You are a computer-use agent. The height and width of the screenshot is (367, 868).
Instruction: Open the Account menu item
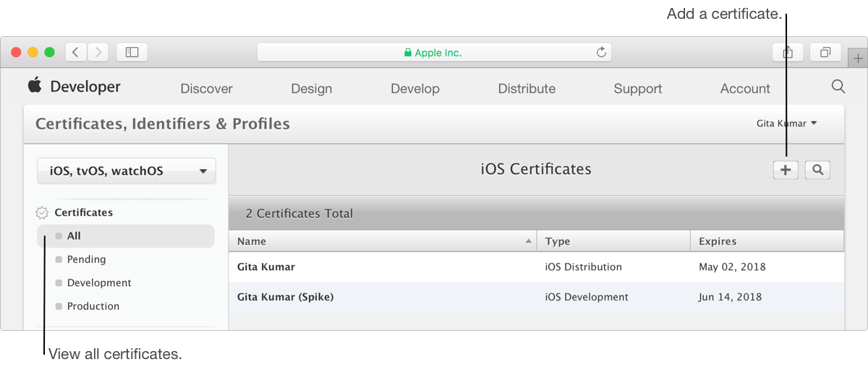[745, 89]
